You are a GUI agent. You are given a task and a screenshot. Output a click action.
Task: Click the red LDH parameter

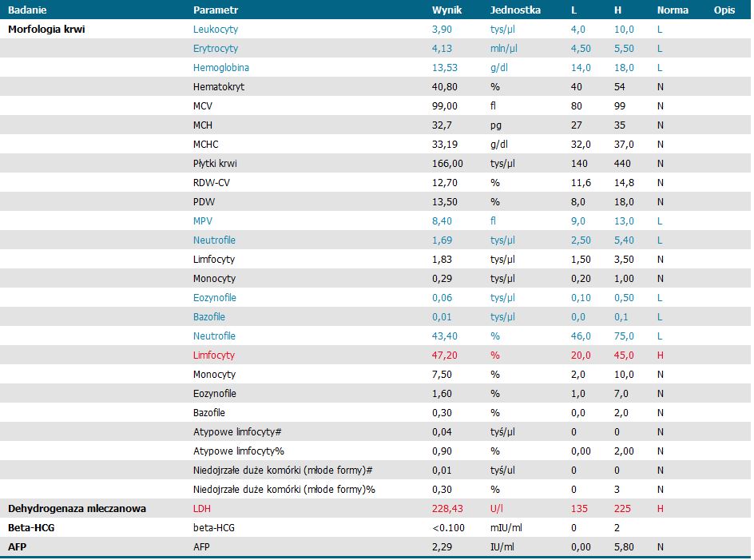(202, 509)
